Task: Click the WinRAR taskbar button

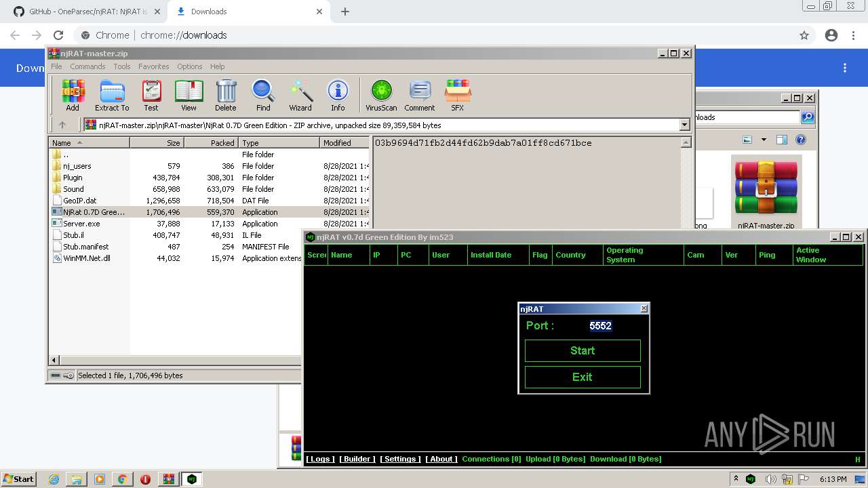Action: [x=168, y=479]
